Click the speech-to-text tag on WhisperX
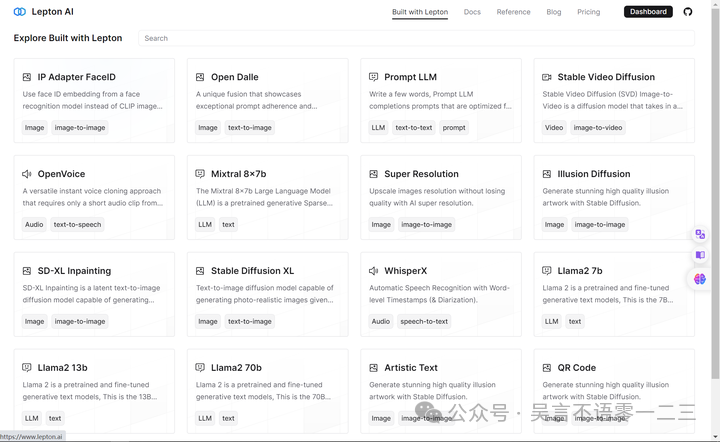The width and height of the screenshot is (720, 442). (x=424, y=321)
